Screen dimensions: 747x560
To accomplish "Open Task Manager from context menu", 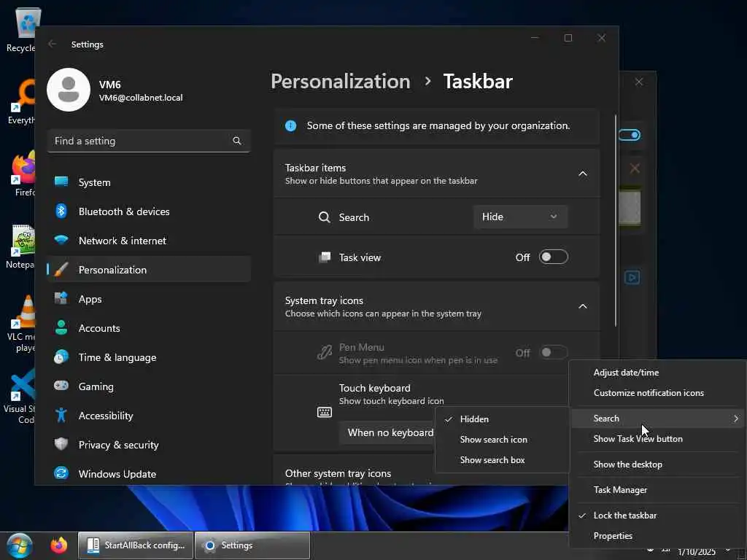I will tap(657, 489).
